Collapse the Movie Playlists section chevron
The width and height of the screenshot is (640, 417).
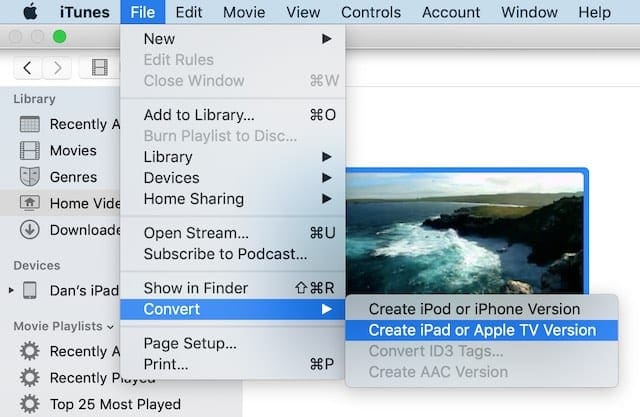109,326
